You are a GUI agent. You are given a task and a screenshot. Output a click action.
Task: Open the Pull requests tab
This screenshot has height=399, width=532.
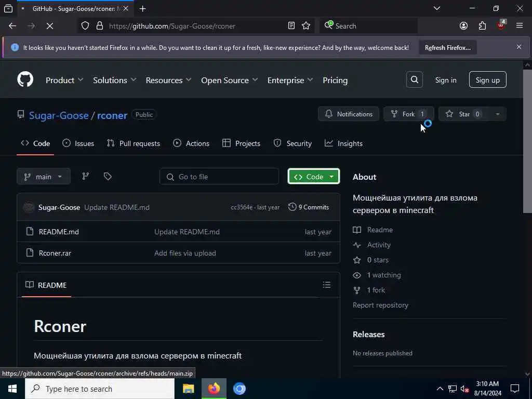coord(134,143)
